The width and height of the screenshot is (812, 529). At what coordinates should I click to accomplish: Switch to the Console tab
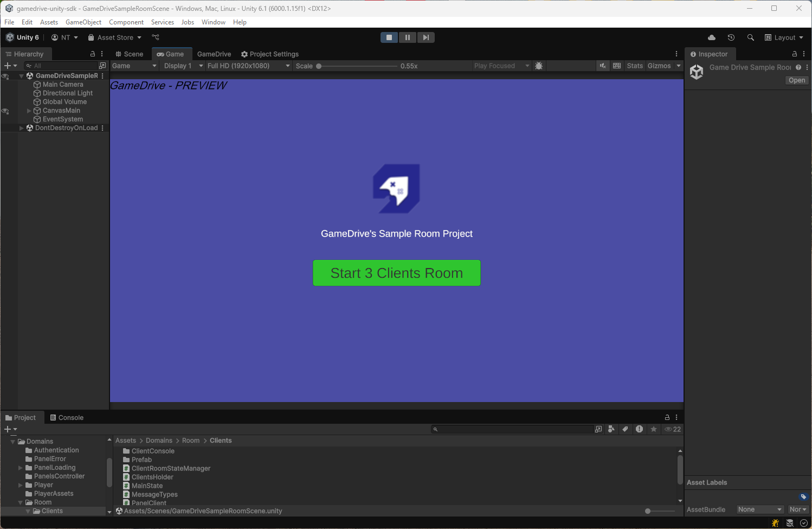(x=67, y=418)
